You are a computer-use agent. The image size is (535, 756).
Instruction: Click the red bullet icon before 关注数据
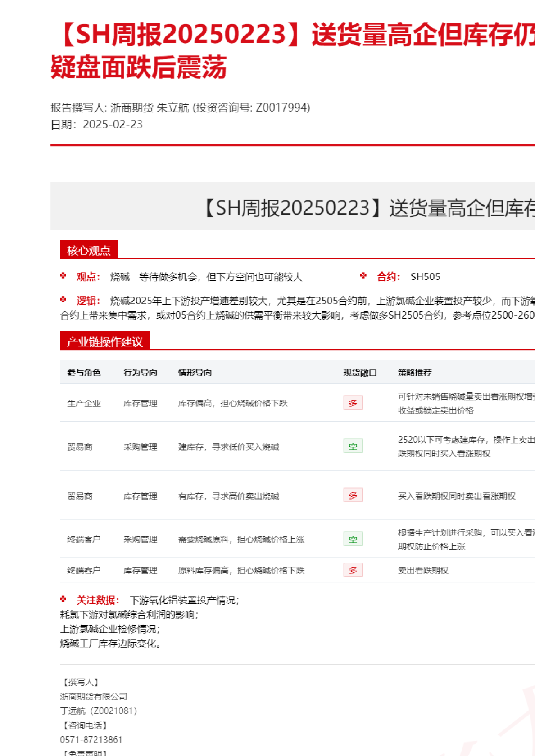(x=63, y=599)
